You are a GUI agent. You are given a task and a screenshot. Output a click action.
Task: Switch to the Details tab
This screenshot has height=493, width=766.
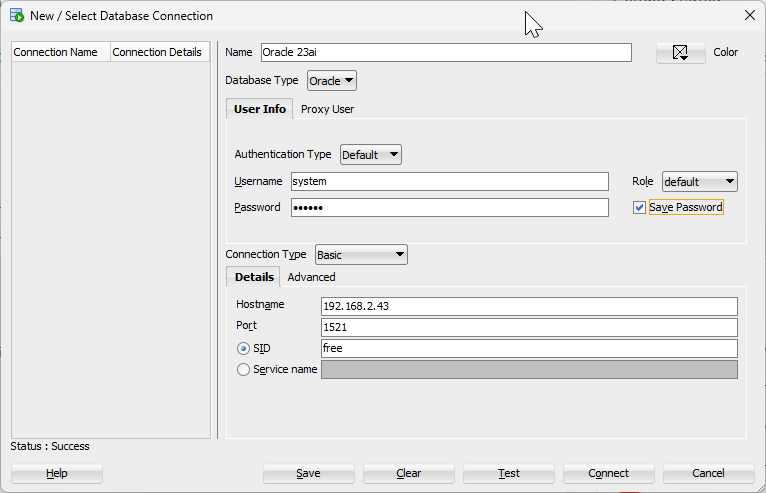tap(254, 277)
